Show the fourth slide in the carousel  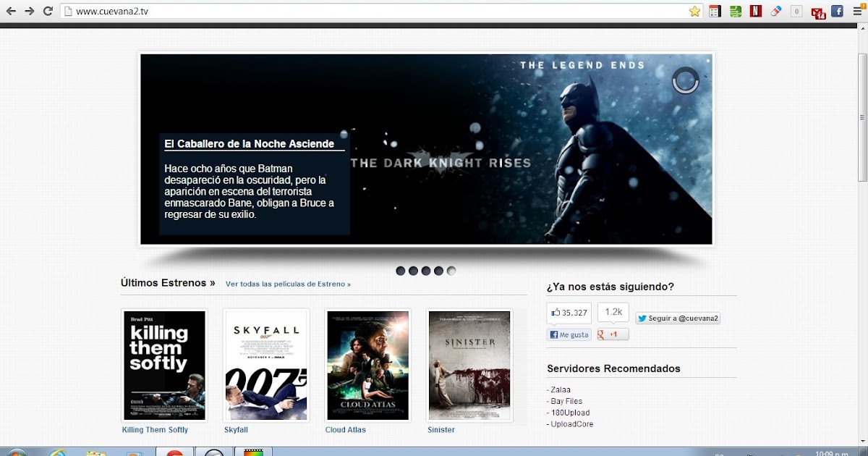438,271
